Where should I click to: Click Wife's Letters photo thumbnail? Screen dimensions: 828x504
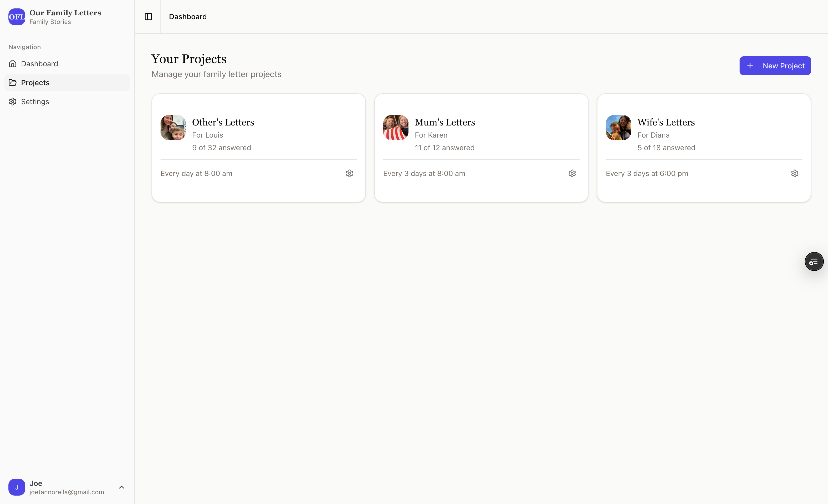click(618, 128)
